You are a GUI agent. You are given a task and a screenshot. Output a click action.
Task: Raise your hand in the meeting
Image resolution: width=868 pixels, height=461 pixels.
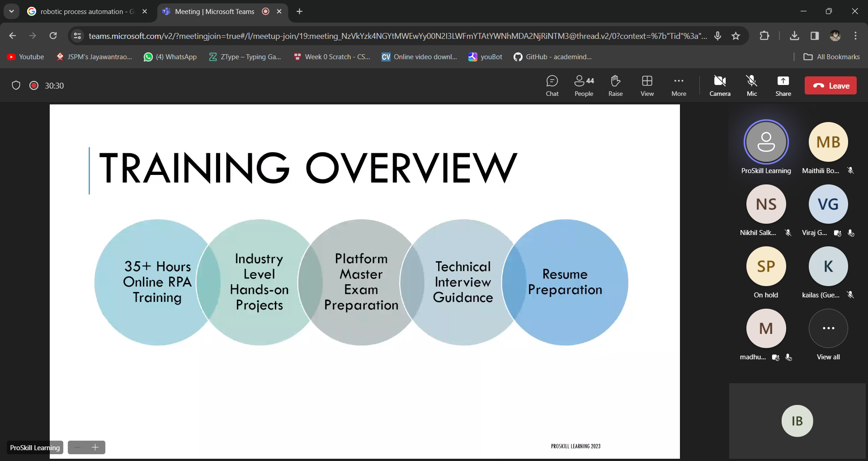615,85
